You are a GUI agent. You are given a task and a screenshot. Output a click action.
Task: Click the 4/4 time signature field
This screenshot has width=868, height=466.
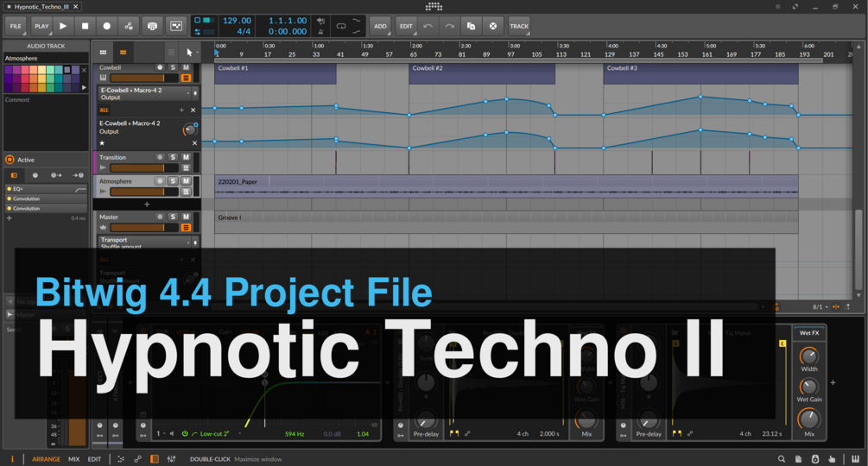coord(244,32)
